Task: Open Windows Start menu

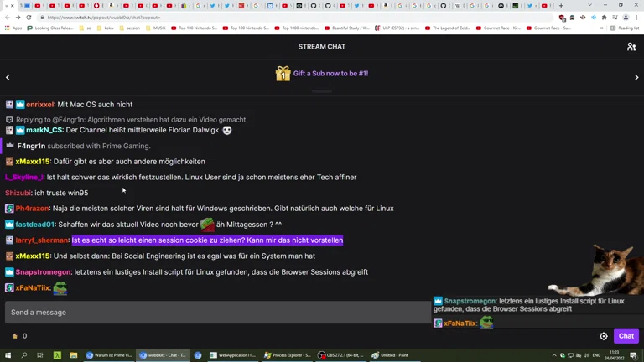Action: coord(8,355)
